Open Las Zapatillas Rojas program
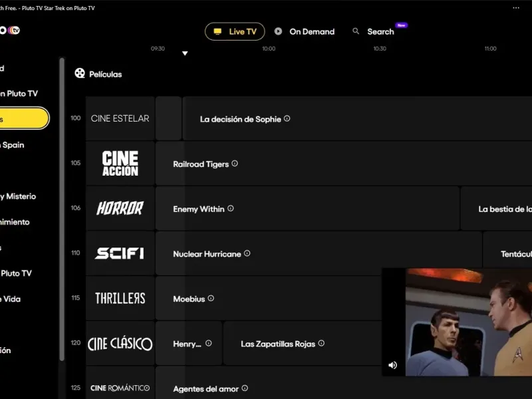The height and width of the screenshot is (399, 532). (x=303, y=343)
